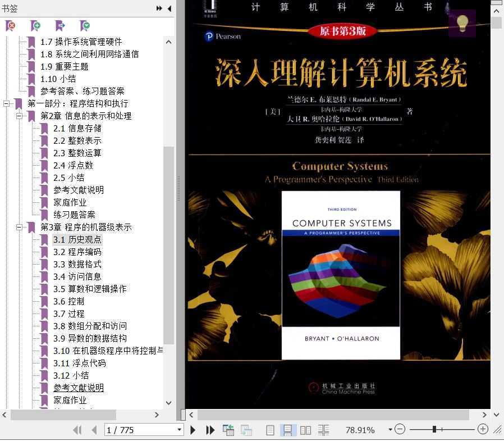This screenshot has height=441, width=504.
Task: Click the zoom out minus button
Action: click(400, 429)
